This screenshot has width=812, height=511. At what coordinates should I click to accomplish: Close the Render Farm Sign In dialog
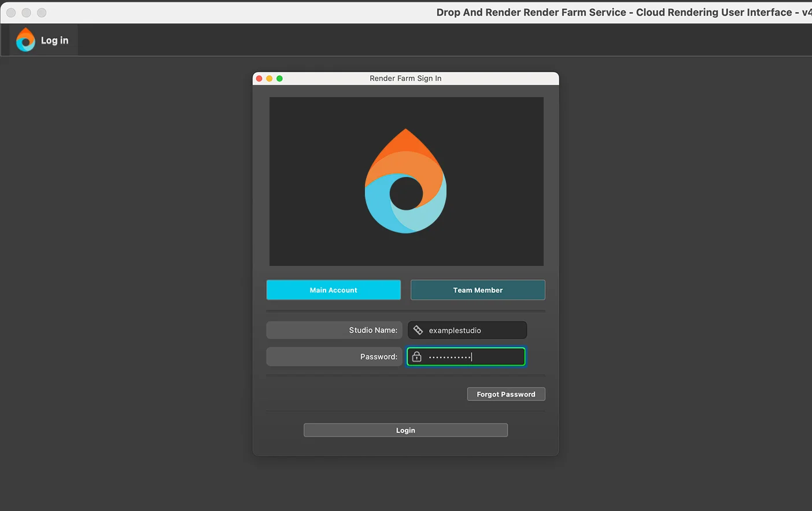[x=259, y=79]
